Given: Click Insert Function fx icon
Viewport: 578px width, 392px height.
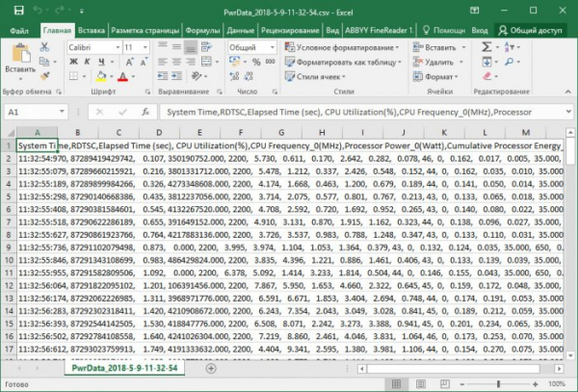Looking at the screenshot, I should tap(145, 112).
